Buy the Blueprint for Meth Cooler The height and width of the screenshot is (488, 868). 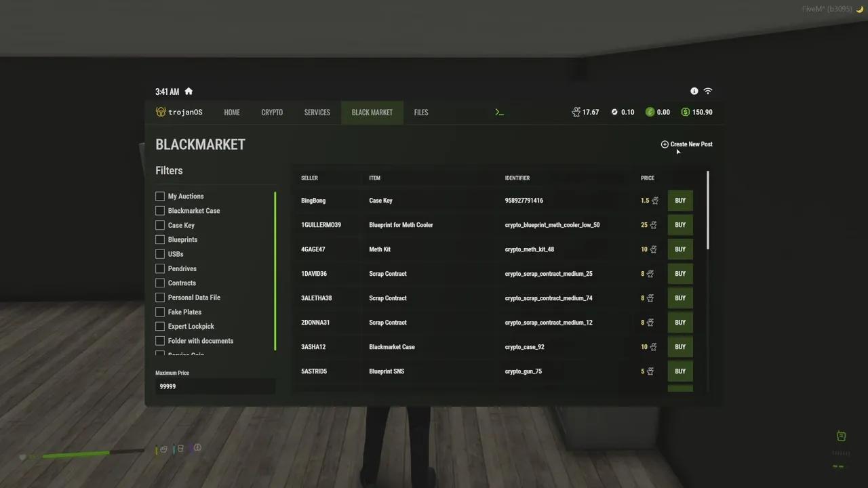[x=680, y=225]
